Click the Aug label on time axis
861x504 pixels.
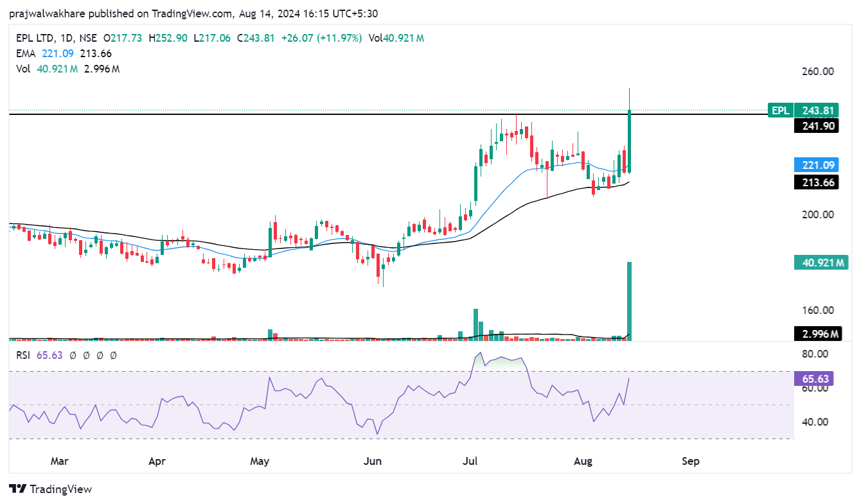[x=583, y=461]
